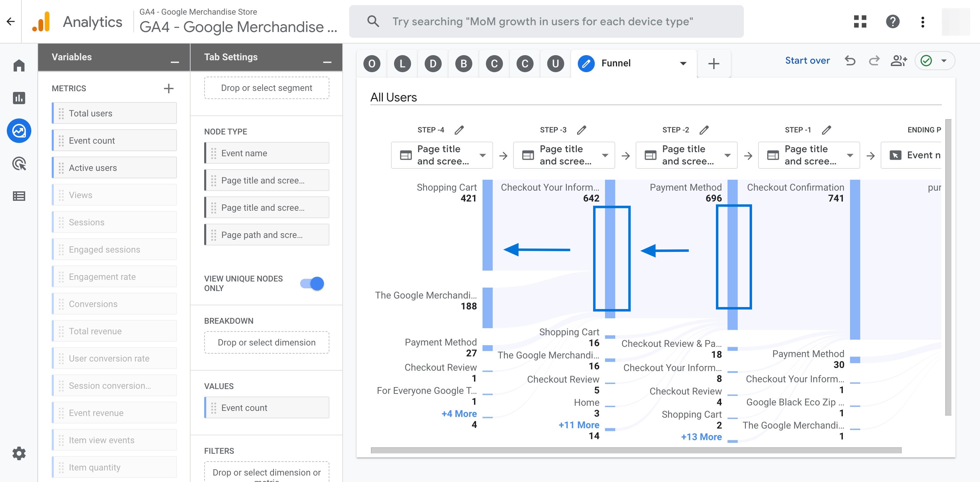The width and height of the screenshot is (980, 482).
Task: Edit STEP -3 with pencil icon
Action: 582,130
